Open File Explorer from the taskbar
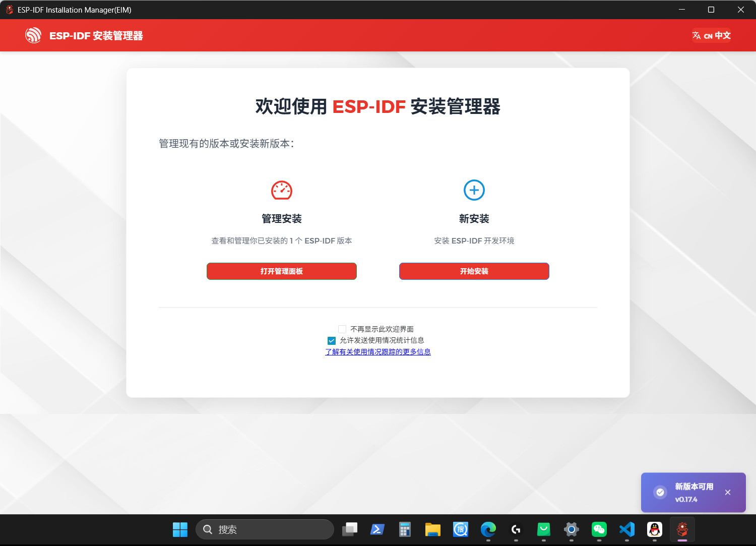Image resolution: width=756 pixels, height=546 pixels. pyautogui.click(x=432, y=530)
